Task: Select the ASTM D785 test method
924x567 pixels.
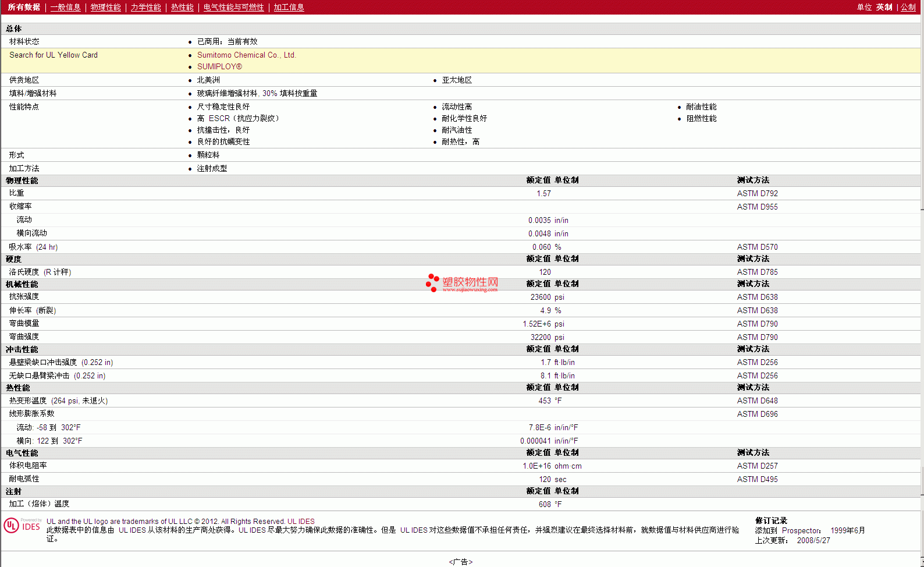Action: 757,272
